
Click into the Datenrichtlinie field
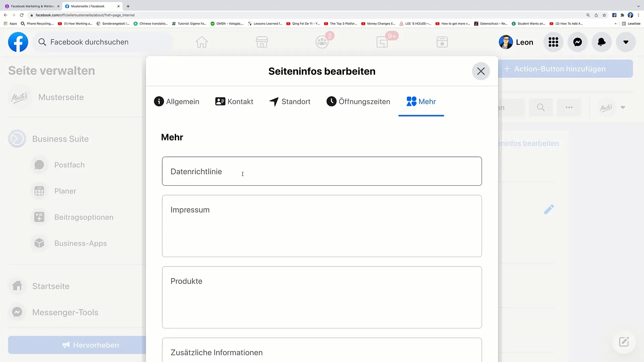[x=322, y=171]
